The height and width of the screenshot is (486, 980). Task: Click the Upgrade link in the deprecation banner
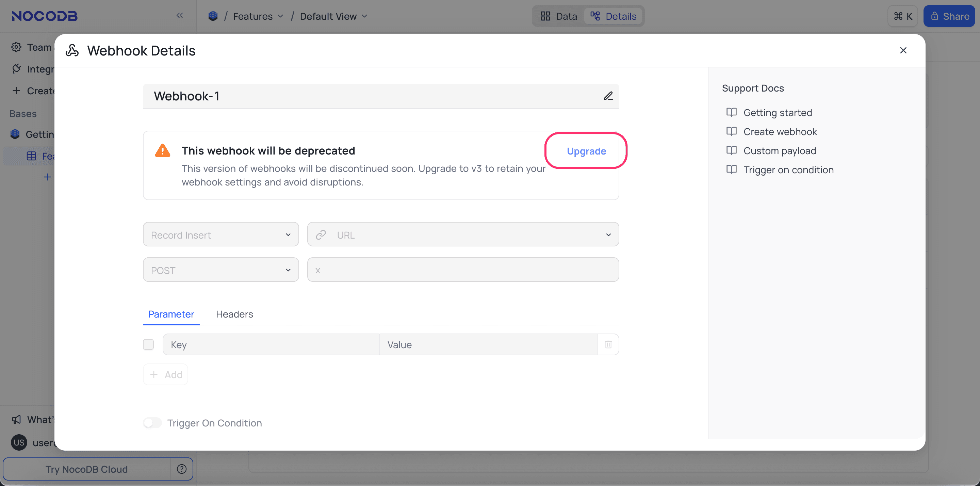tap(586, 151)
